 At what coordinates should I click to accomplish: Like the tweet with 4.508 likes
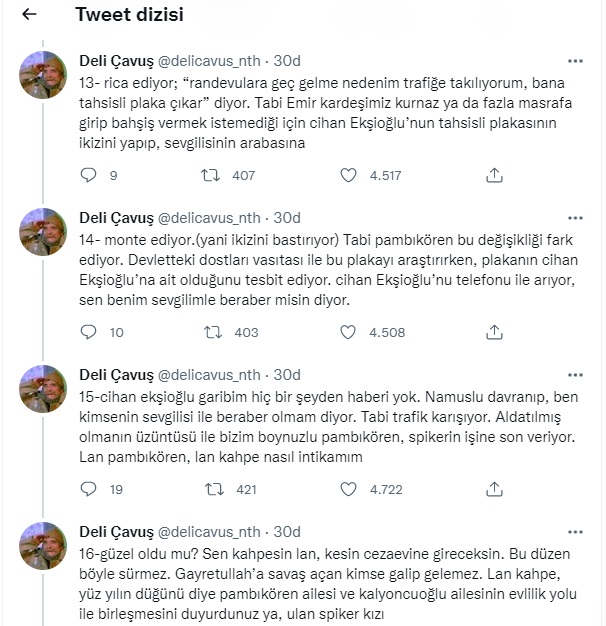tap(348, 332)
